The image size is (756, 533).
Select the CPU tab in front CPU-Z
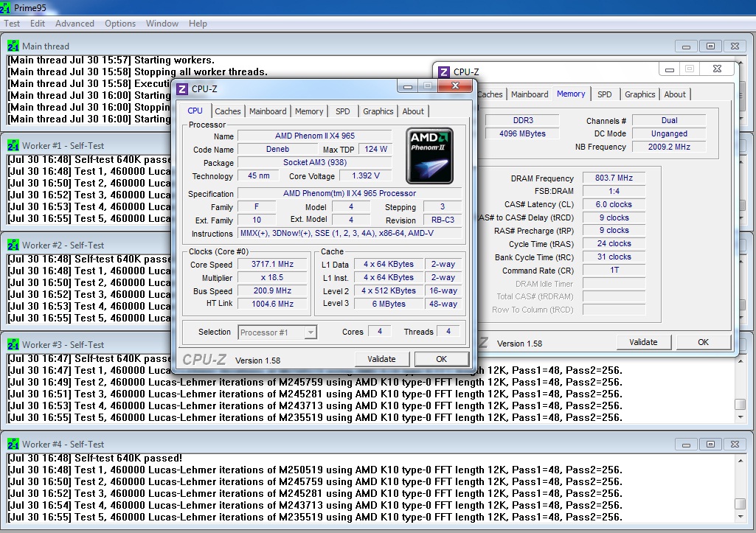[195, 111]
